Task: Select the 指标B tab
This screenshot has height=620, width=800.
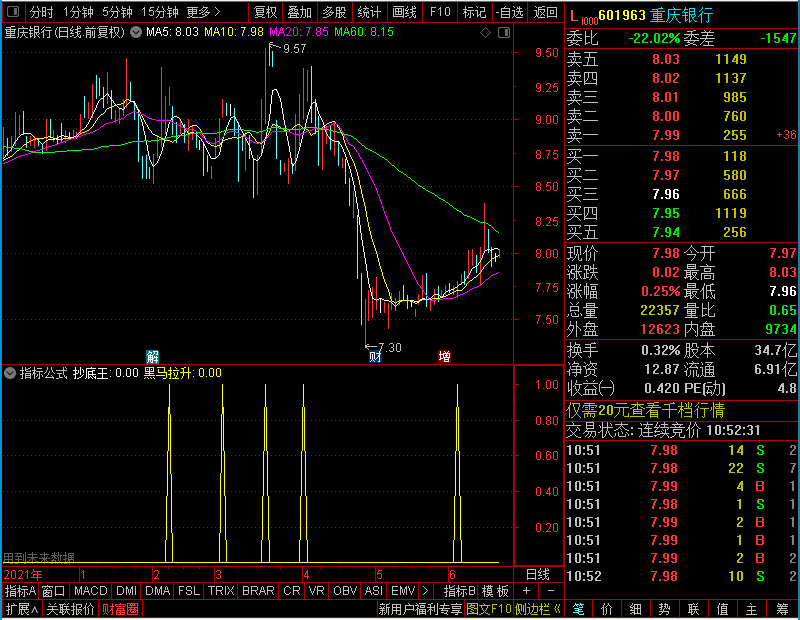Action: pos(459,591)
